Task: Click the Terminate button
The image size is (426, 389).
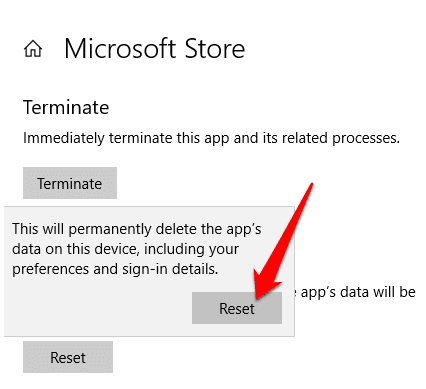Action: [x=70, y=183]
